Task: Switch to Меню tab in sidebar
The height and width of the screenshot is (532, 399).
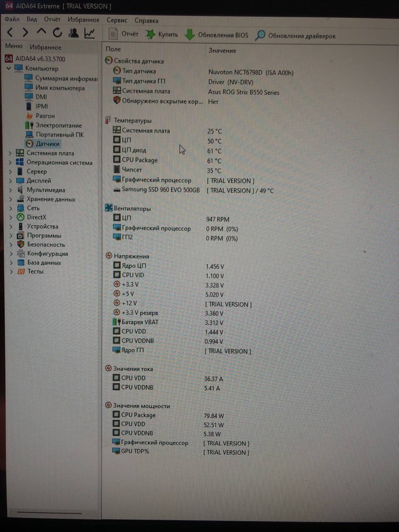Action: 14,46
